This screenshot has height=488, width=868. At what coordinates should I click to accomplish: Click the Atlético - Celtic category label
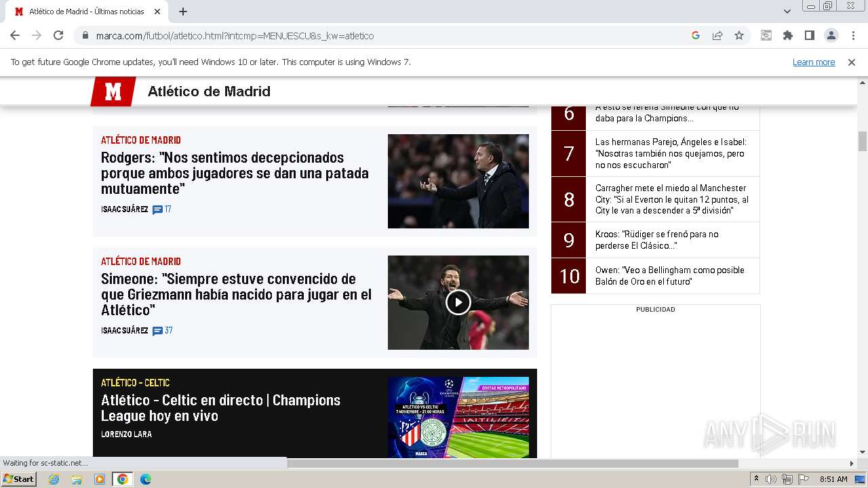click(x=136, y=383)
